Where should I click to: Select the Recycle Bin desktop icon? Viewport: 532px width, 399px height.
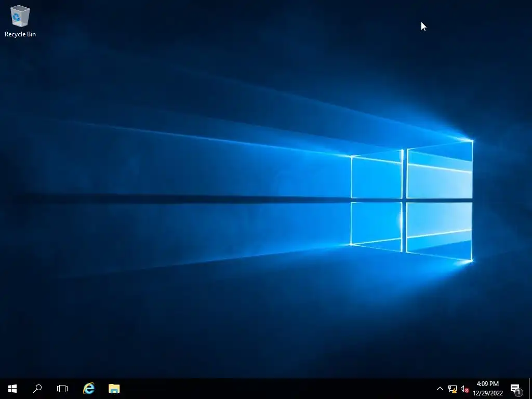point(20,21)
